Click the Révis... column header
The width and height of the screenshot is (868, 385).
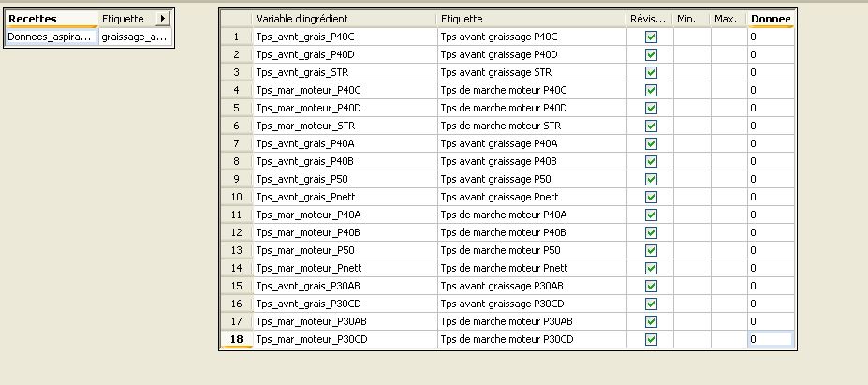click(x=650, y=19)
